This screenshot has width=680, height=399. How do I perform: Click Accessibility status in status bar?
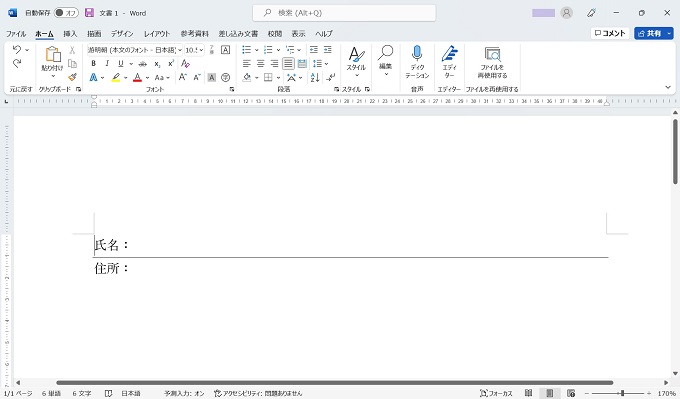258,393
